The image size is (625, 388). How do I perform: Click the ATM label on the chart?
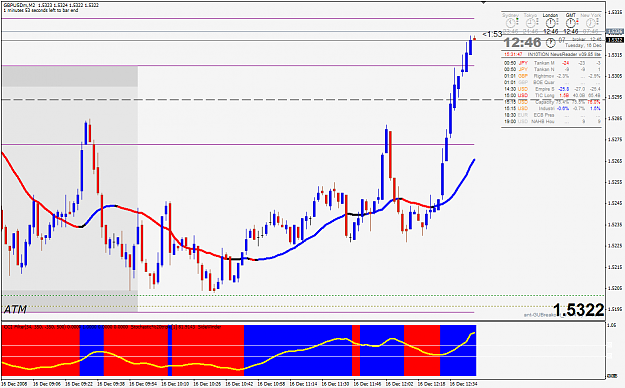coord(16,309)
